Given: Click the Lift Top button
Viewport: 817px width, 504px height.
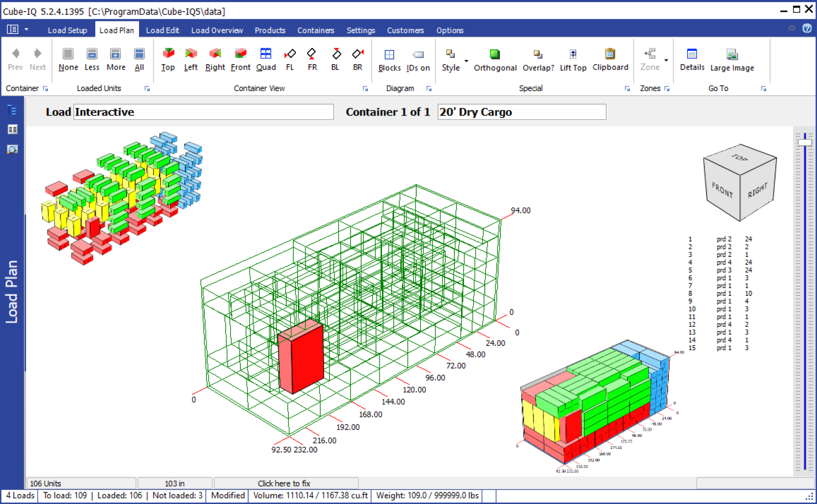Looking at the screenshot, I should point(573,59).
